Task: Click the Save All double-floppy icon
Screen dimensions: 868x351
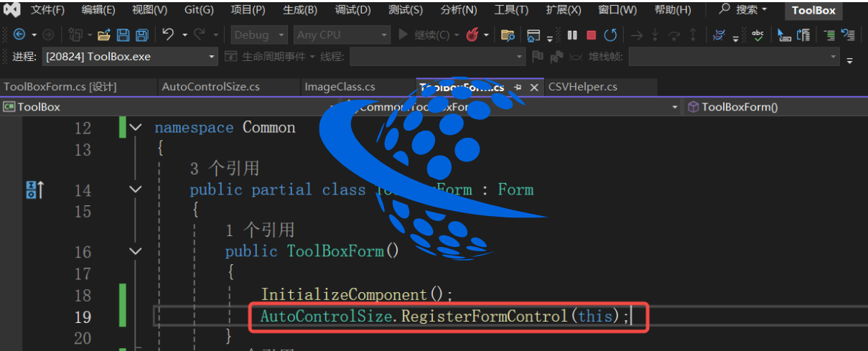Action: (x=142, y=34)
